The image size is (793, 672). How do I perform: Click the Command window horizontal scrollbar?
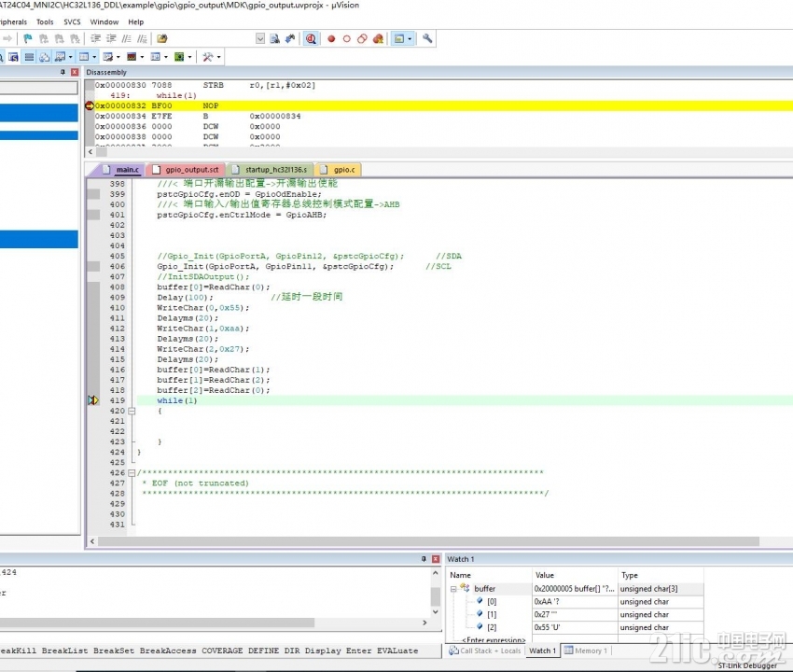point(157,623)
